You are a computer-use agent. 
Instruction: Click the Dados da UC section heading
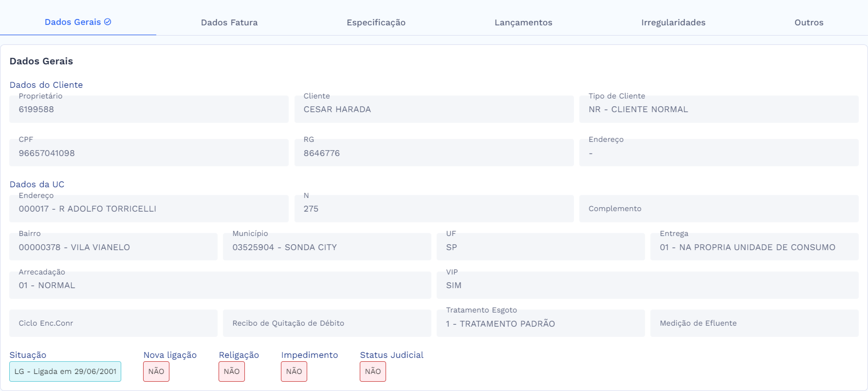coord(37,184)
